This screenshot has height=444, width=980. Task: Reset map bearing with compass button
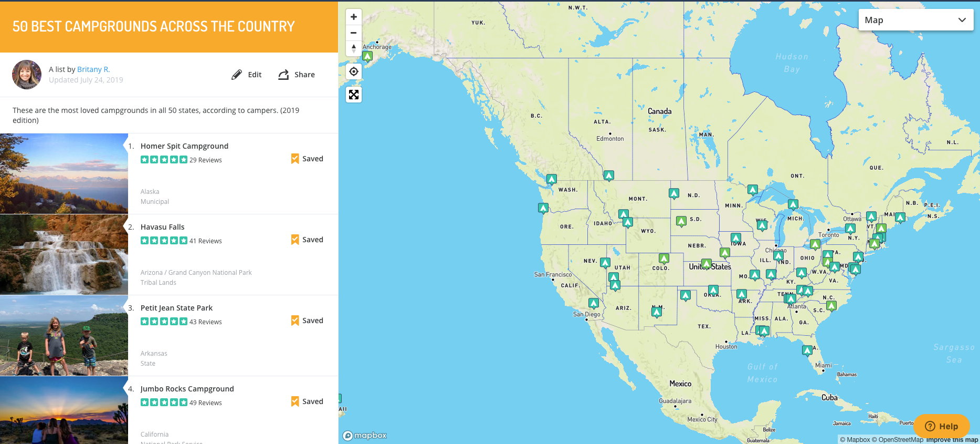pos(354,48)
